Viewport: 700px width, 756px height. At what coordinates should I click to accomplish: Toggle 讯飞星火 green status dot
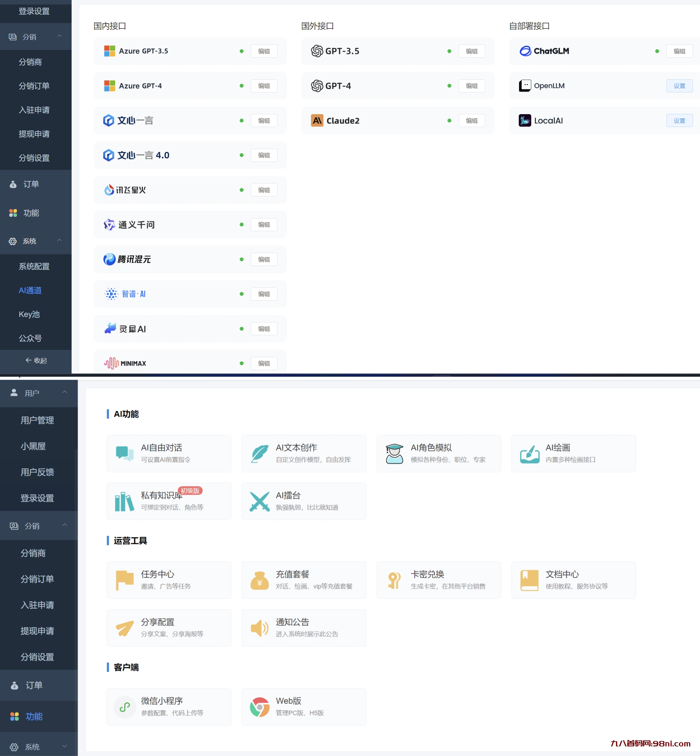(242, 190)
